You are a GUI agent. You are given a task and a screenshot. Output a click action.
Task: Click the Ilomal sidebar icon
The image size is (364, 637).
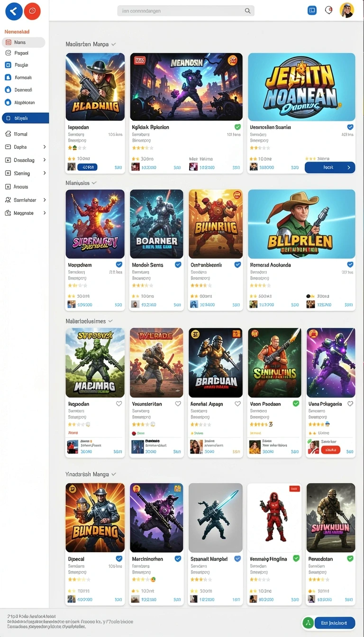click(x=8, y=134)
